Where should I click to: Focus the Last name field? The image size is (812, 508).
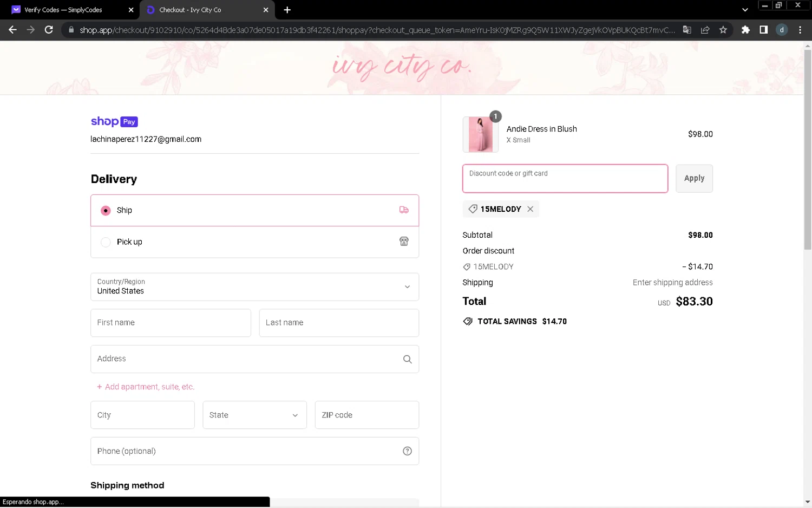339,323
